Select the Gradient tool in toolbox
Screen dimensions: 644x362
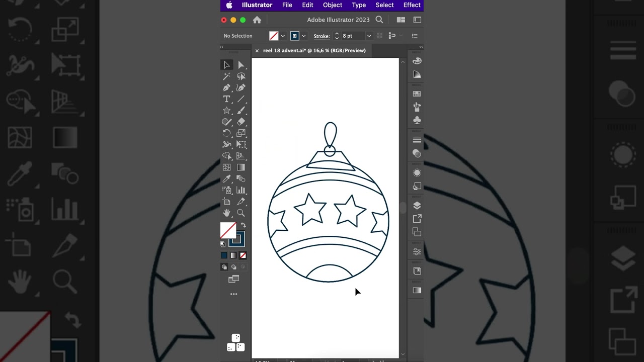(241, 167)
